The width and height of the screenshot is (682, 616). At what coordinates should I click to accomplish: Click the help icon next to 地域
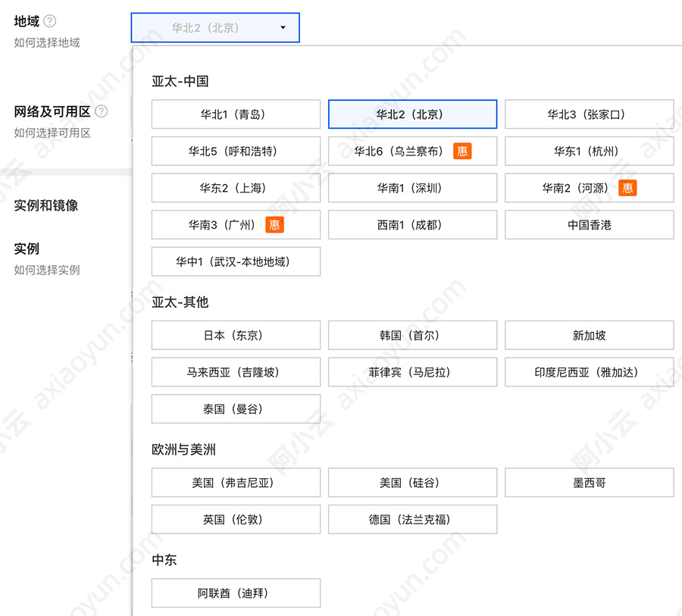tap(50, 21)
